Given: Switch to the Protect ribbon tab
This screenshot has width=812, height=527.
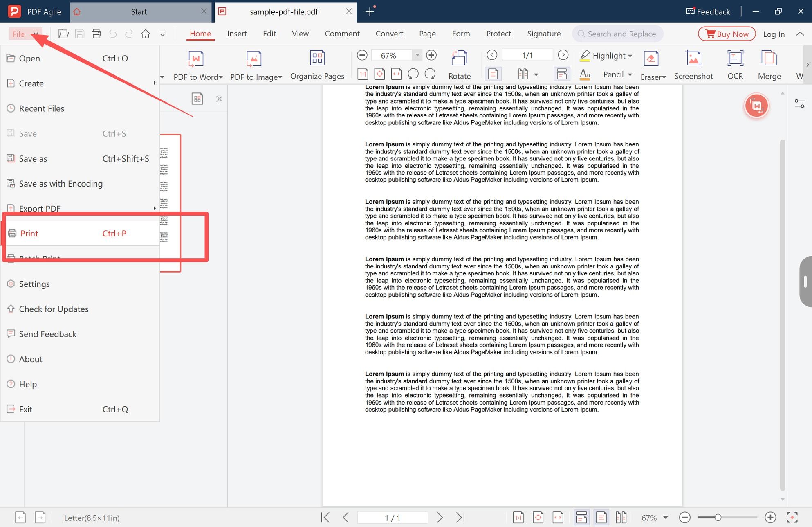Looking at the screenshot, I should coord(498,34).
